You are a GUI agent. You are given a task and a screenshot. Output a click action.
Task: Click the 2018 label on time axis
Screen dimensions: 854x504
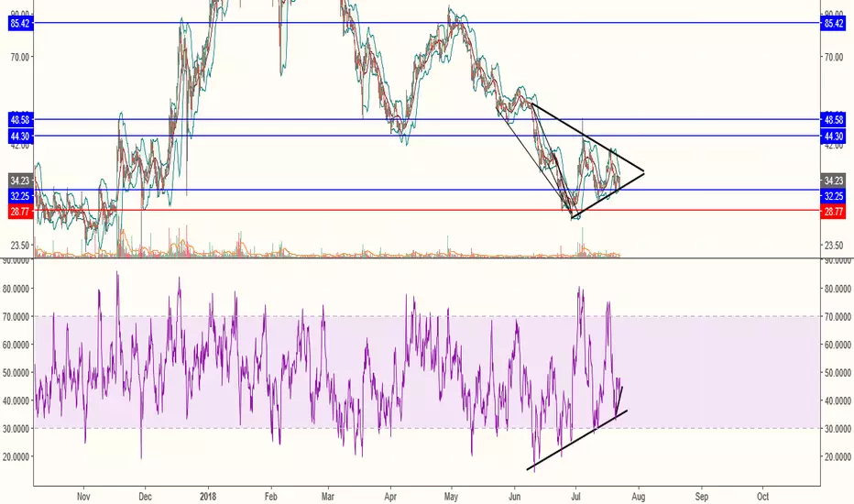tap(208, 497)
